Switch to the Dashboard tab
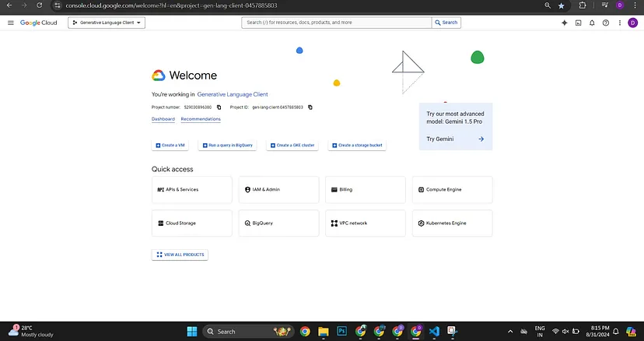This screenshot has height=341, width=644. pos(163,119)
